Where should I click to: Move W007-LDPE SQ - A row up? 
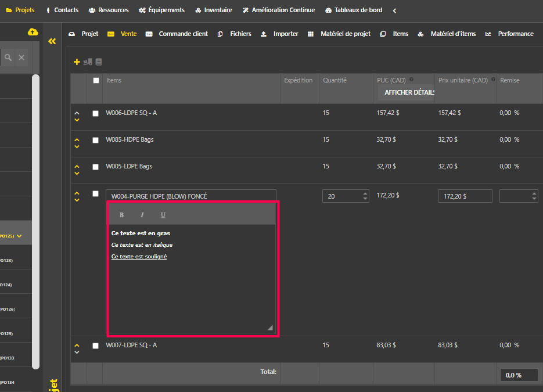[x=77, y=346]
